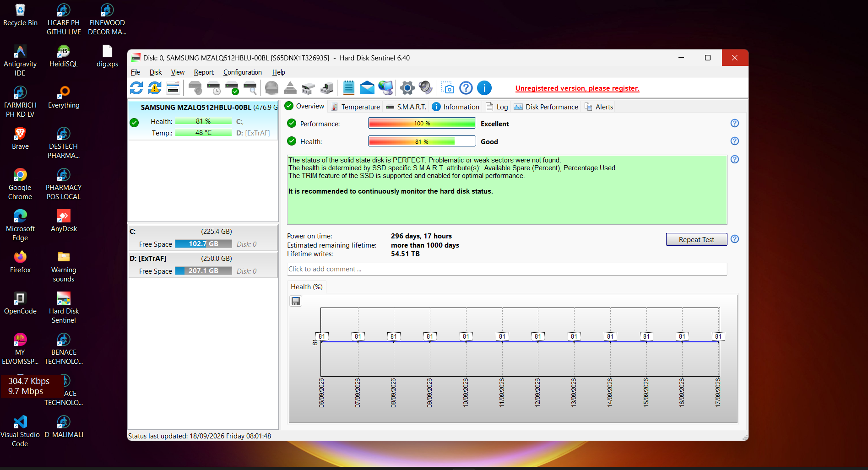Viewport: 868px width, 470px height.
Task: Click the globe and monitor icon
Action: click(385, 88)
